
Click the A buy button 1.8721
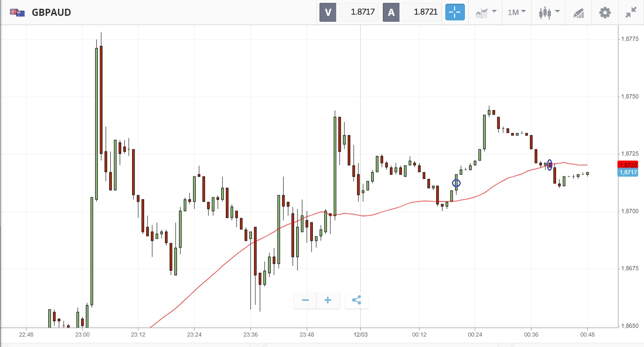[412, 12]
